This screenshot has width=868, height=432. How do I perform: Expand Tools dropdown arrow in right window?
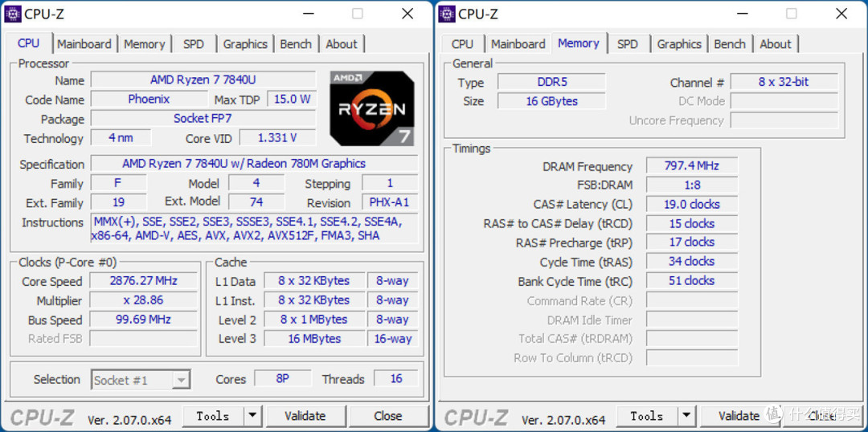(x=686, y=416)
